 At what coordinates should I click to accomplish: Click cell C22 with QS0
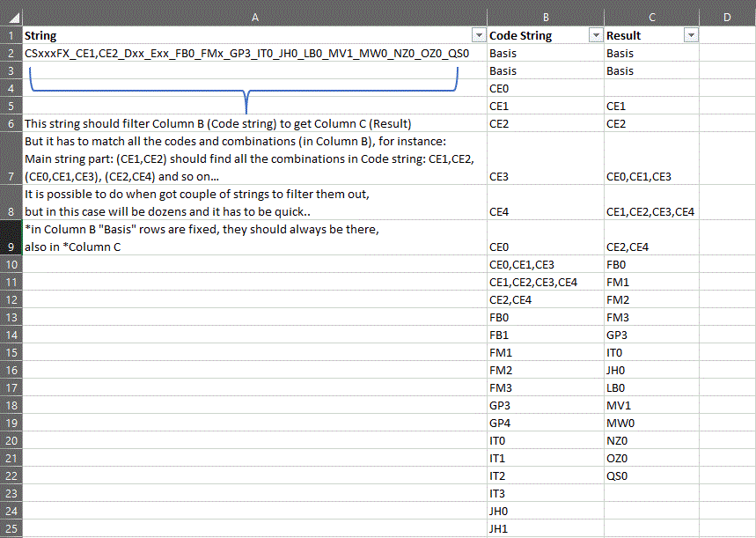pyautogui.click(x=652, y=475)
